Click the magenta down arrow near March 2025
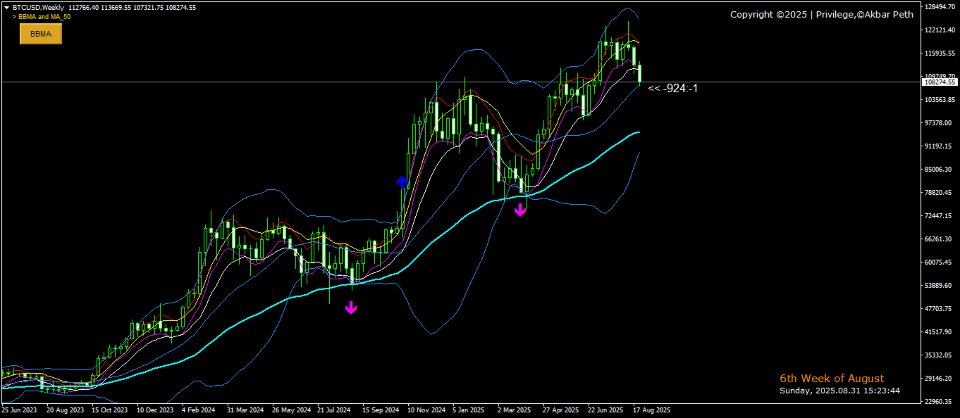The image size is (960, 418). (x=520, y=210)
